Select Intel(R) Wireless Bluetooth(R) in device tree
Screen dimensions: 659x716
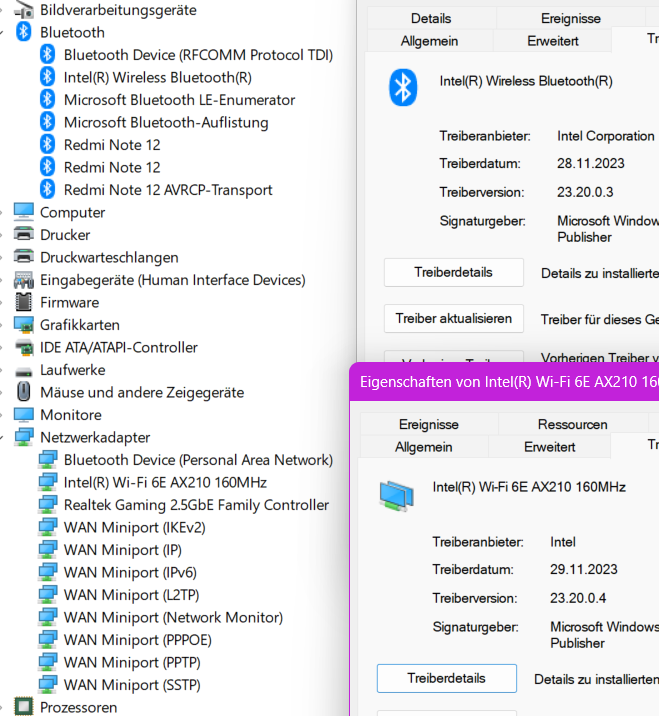point(158,77)
